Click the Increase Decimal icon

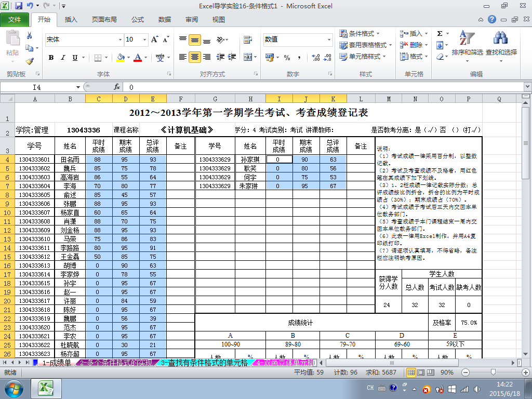coord(315,57)
